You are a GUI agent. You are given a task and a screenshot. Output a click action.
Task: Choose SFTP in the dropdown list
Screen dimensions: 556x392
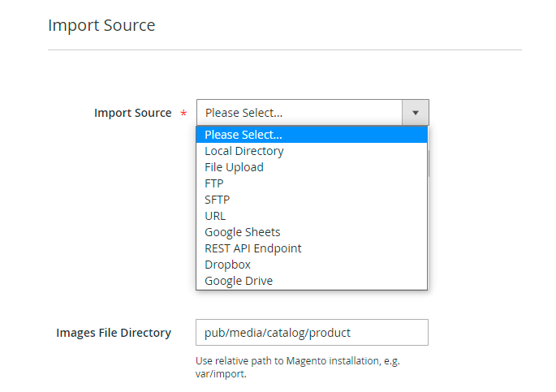coord(218,200)
